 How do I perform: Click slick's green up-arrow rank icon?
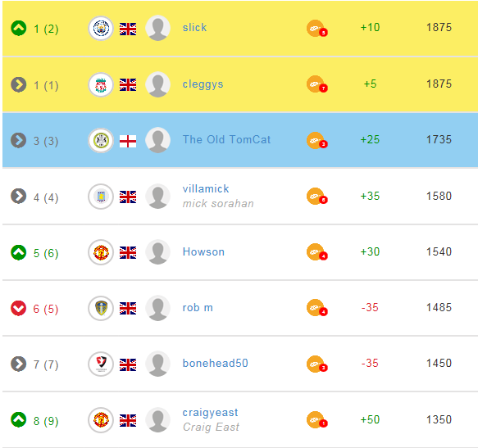19,29
